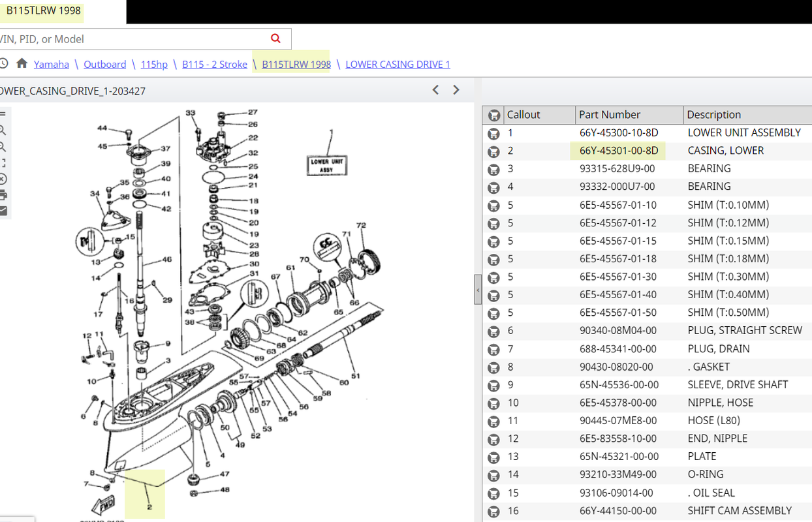Add SHIM (T:0.50MM) to cart

(x=494, y=313)
